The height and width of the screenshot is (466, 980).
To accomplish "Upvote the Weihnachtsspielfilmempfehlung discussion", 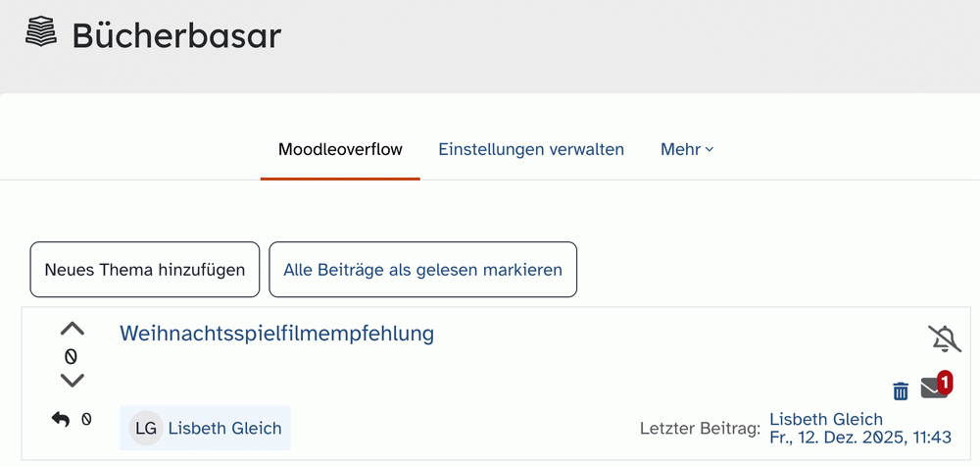I will click(x=73, y=330).
